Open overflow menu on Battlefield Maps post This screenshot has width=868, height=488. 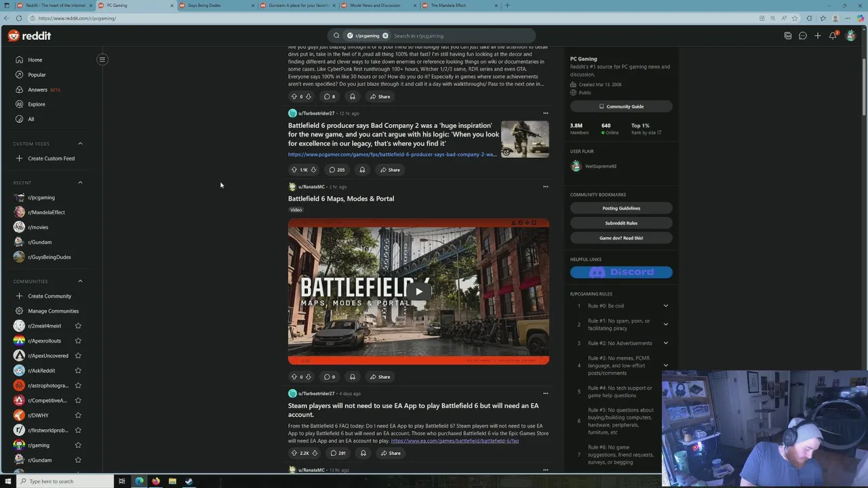coord(545,186)
